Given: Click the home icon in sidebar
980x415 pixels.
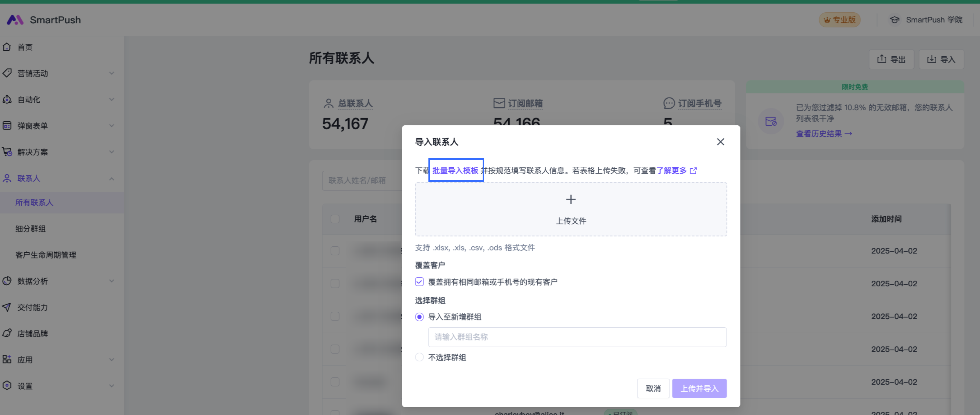Looking at the screenshot, I should (x=7, y=47).
